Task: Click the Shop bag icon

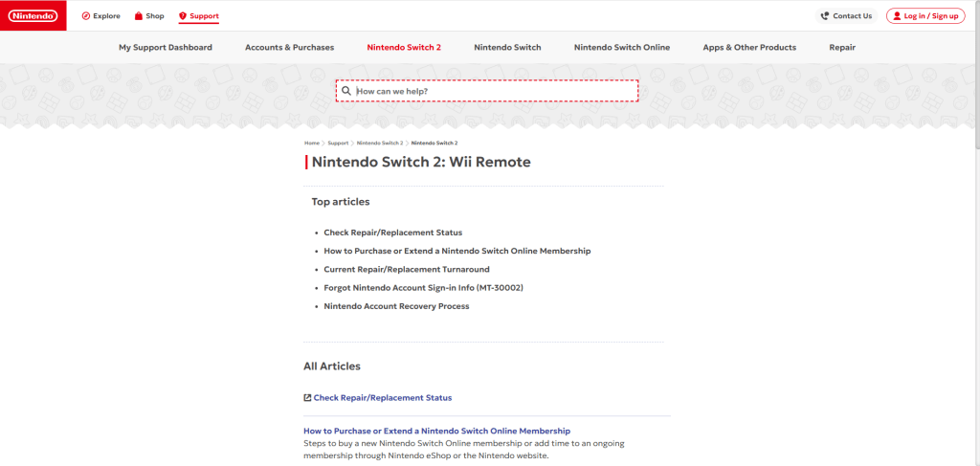Action: click(139, 16)
